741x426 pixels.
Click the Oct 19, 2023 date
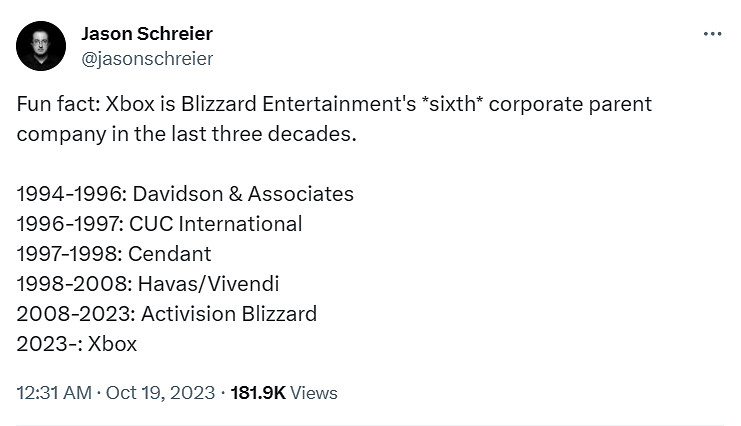[x=162, y=393]
